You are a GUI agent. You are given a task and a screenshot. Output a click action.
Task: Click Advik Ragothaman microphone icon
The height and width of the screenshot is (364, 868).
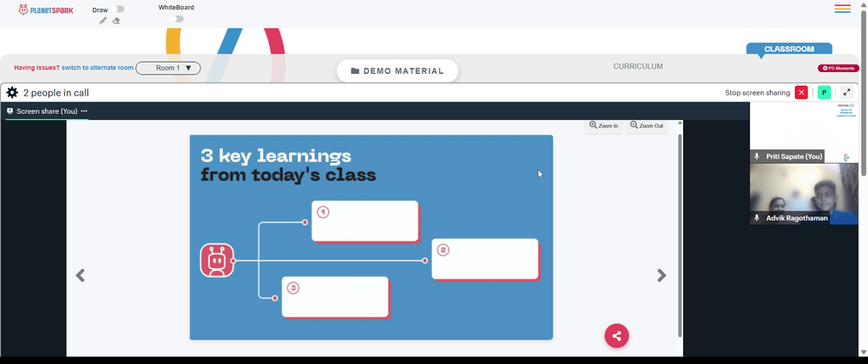tap(757, 218)
